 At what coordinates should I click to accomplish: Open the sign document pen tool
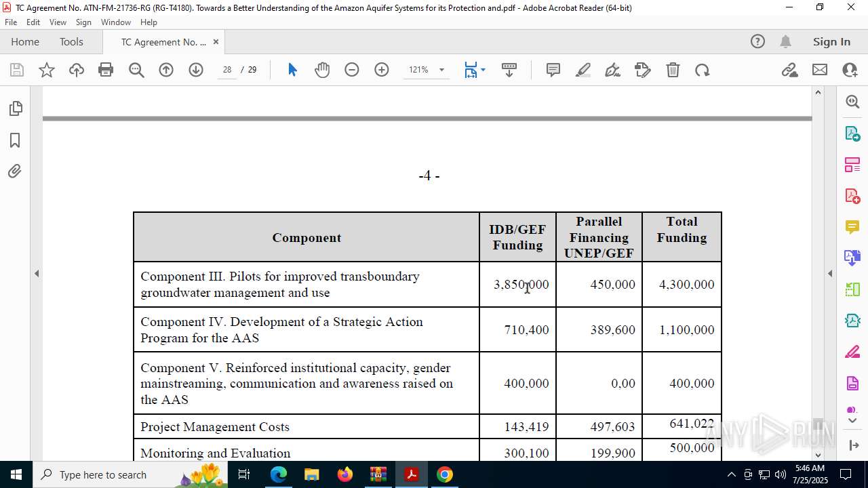pos(613,70)
